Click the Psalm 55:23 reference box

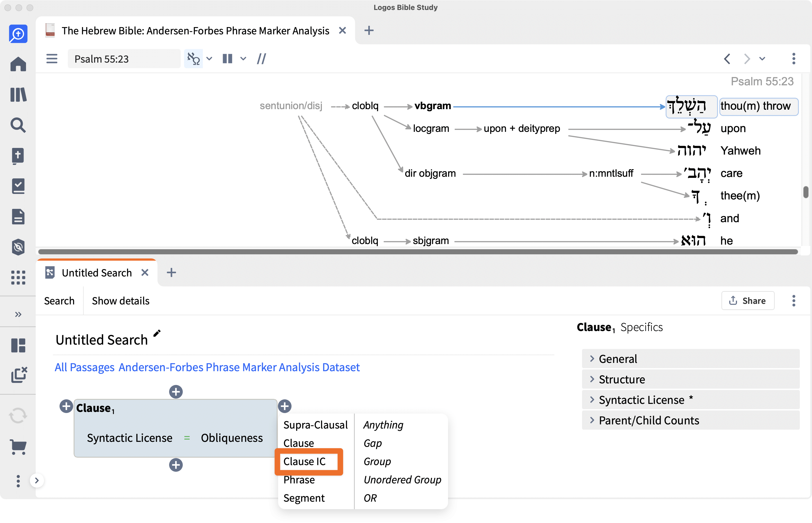tap(124, 59)
